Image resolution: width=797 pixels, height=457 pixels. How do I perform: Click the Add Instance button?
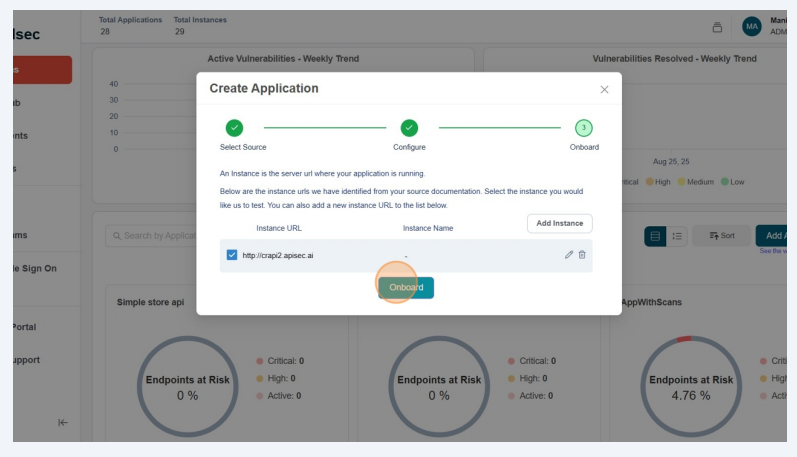pos(560,223)
